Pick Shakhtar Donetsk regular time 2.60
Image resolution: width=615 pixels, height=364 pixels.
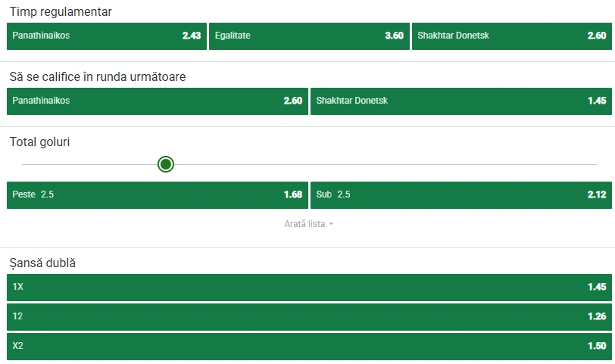coord(512,36)
